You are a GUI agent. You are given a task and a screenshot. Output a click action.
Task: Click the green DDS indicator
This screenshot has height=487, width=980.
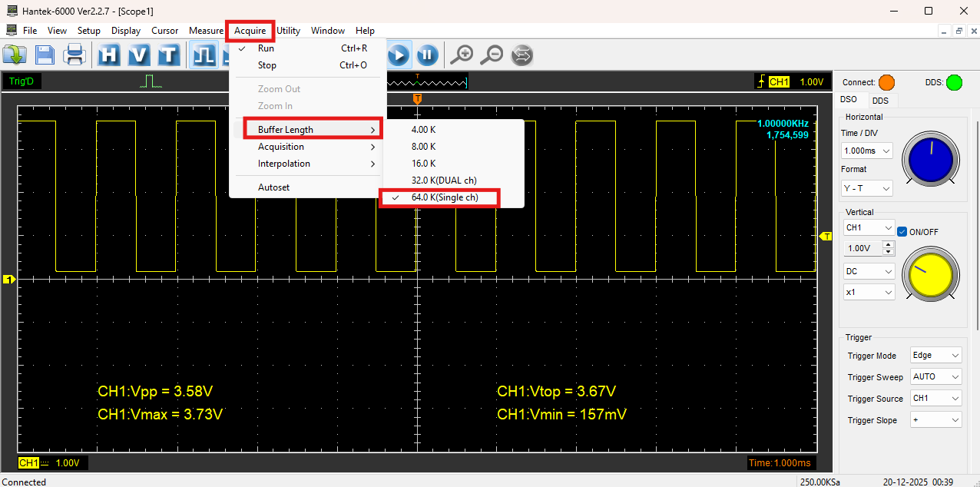(x=954, y=82)
